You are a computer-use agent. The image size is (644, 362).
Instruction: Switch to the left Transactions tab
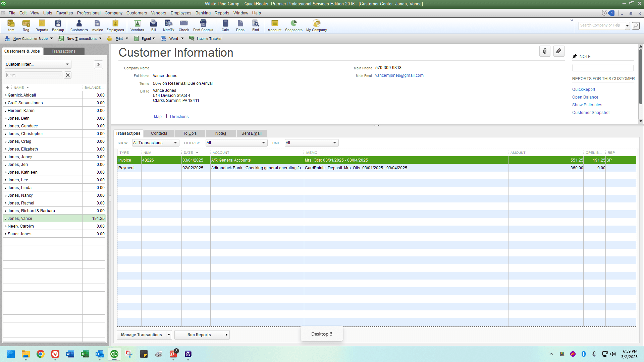64,51
